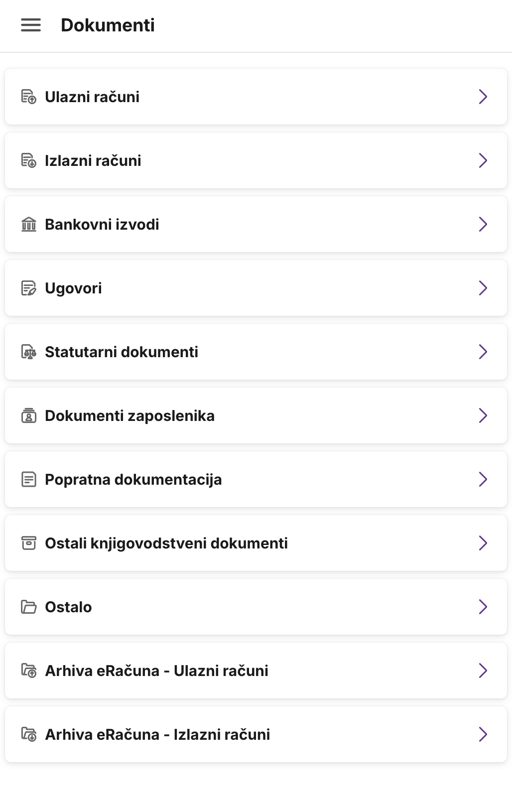Click the Ostalo folder icon

tap(28, 607)
